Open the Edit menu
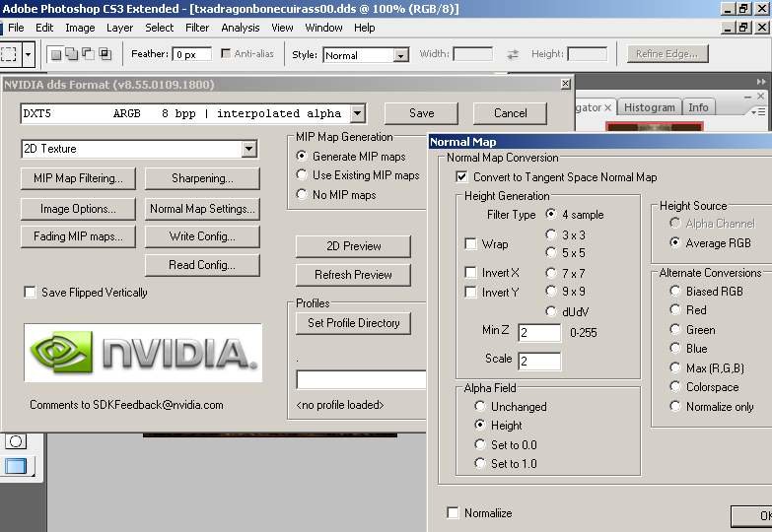 coord(44,28)
